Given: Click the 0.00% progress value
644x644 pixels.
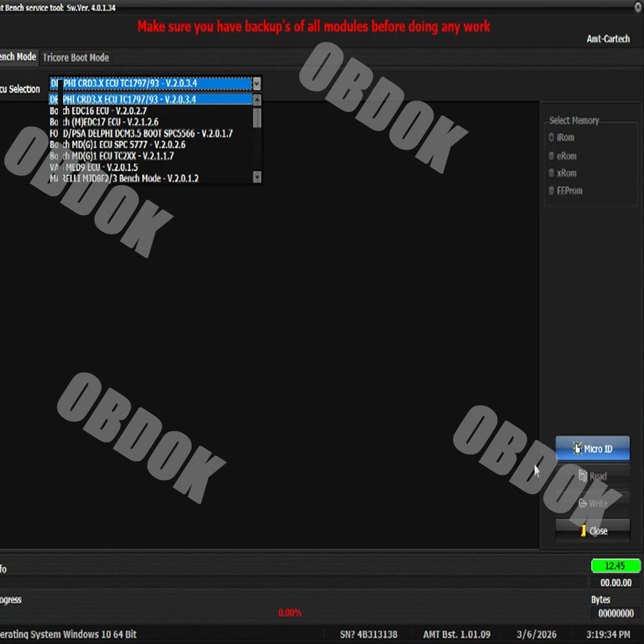Looking at the screenshot, I should [x=290, y=613].
